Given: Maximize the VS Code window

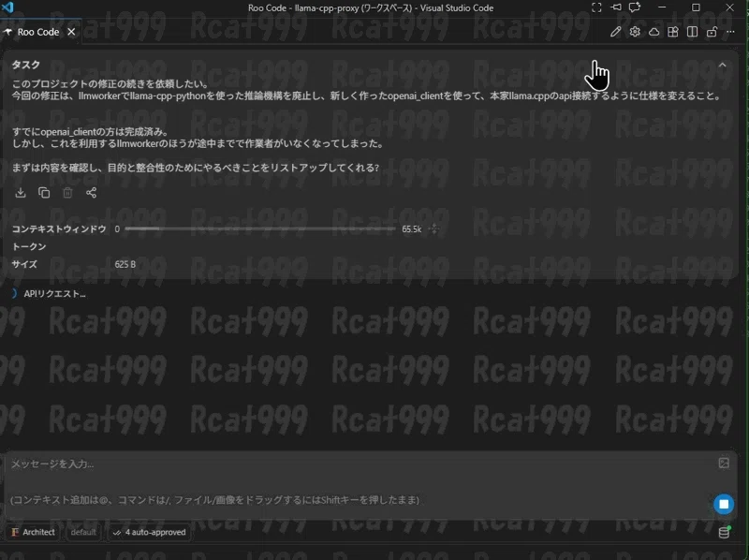Looking at the screenshot, I should (696, 7).
